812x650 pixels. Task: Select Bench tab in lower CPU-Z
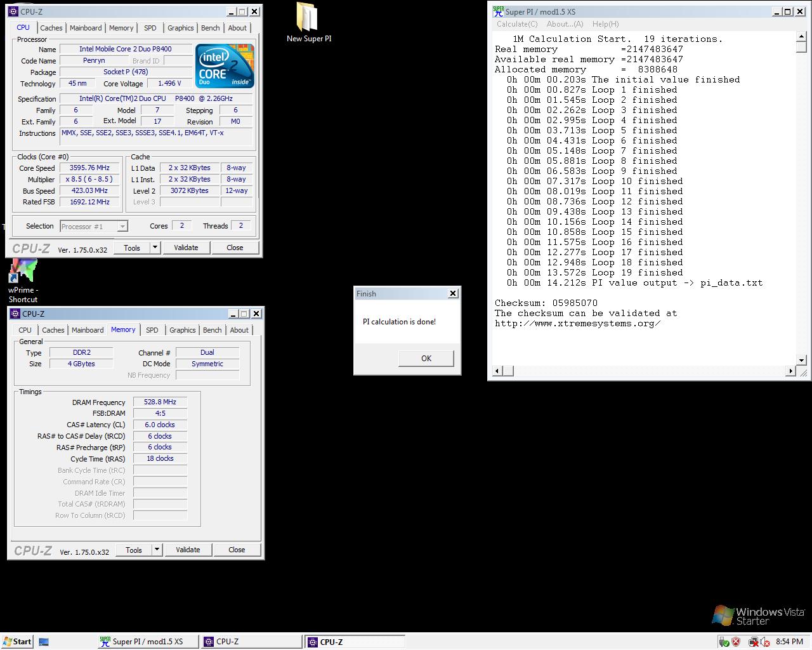pos(213,330)
